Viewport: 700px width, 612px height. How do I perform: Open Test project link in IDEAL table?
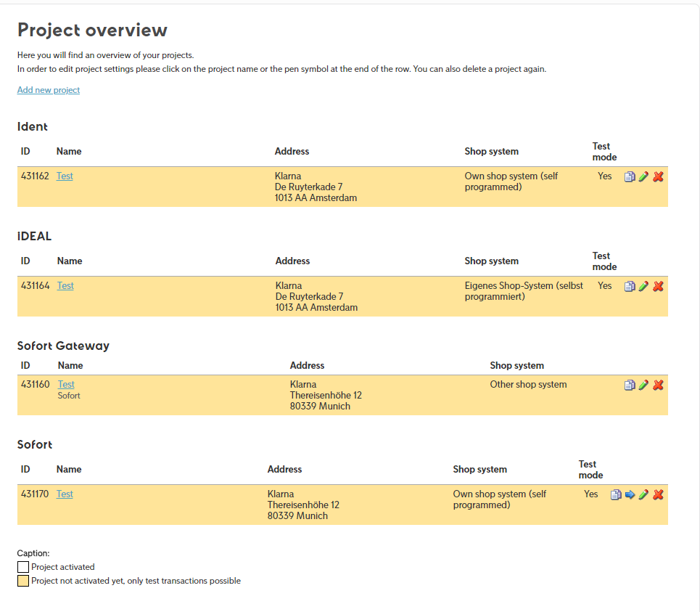(65, 285)
